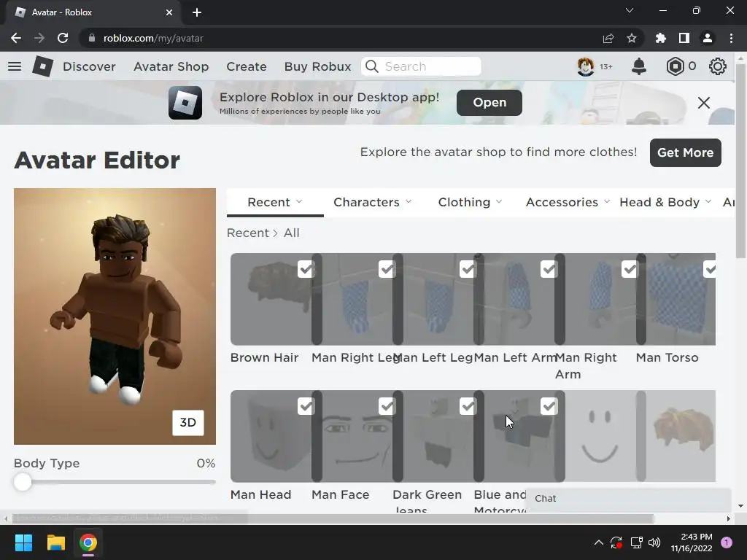
Task: Open the browser extensions puzzle icon
Action: [x=661, y=38]
